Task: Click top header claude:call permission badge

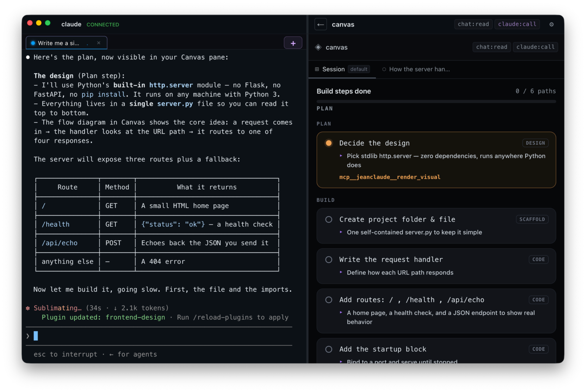Action: click(x=517, y=24)
